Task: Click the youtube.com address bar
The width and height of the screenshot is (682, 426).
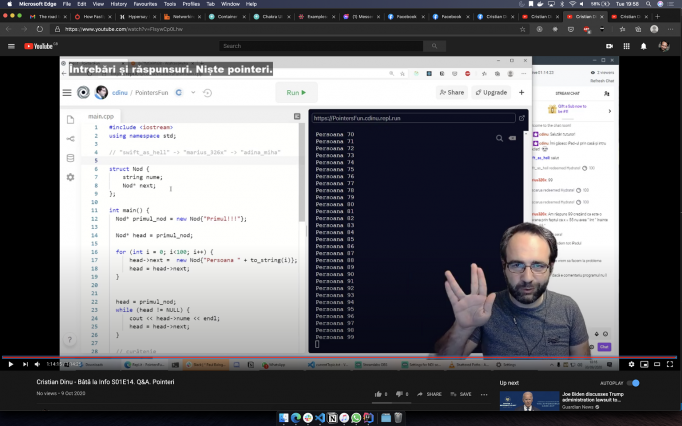Action: 287,29
